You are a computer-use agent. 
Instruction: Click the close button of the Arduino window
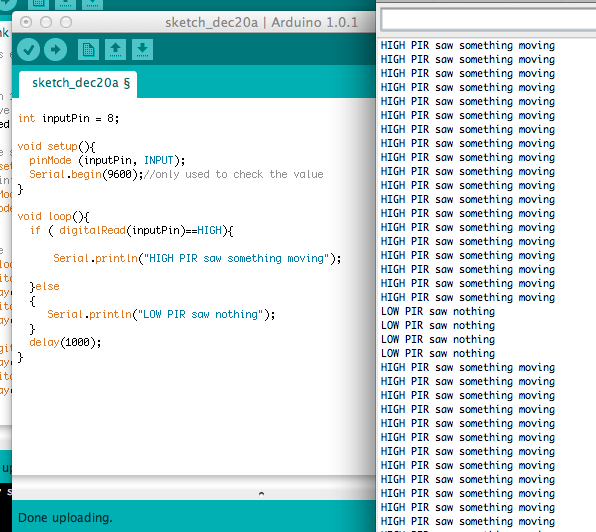point(26,22)
